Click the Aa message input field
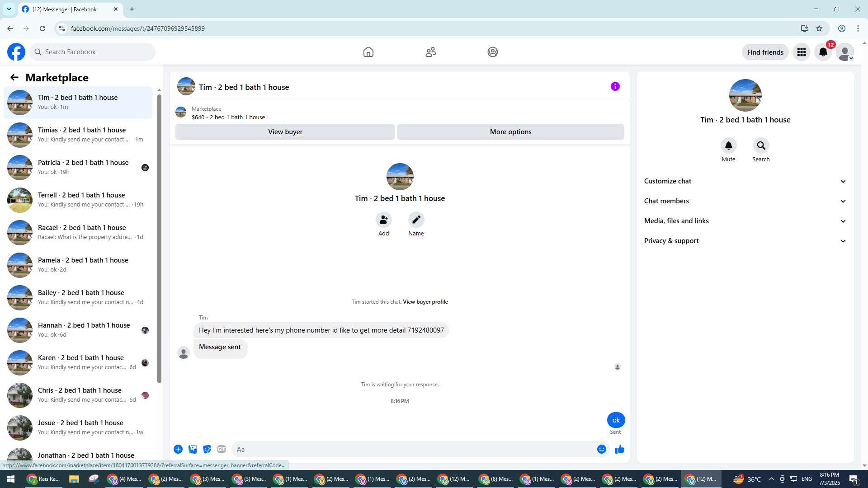The height and width of the screenshot is (488, 868). click(414, 449)
